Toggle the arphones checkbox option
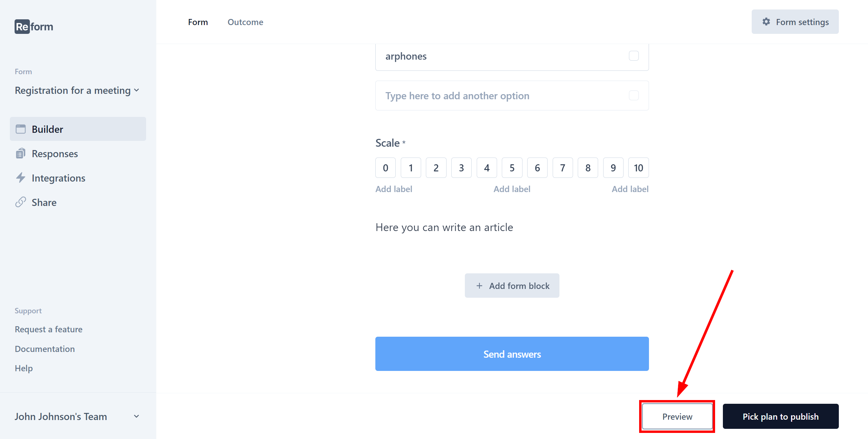The width and height of the screenshot is (868, 439). coord(634,56)
